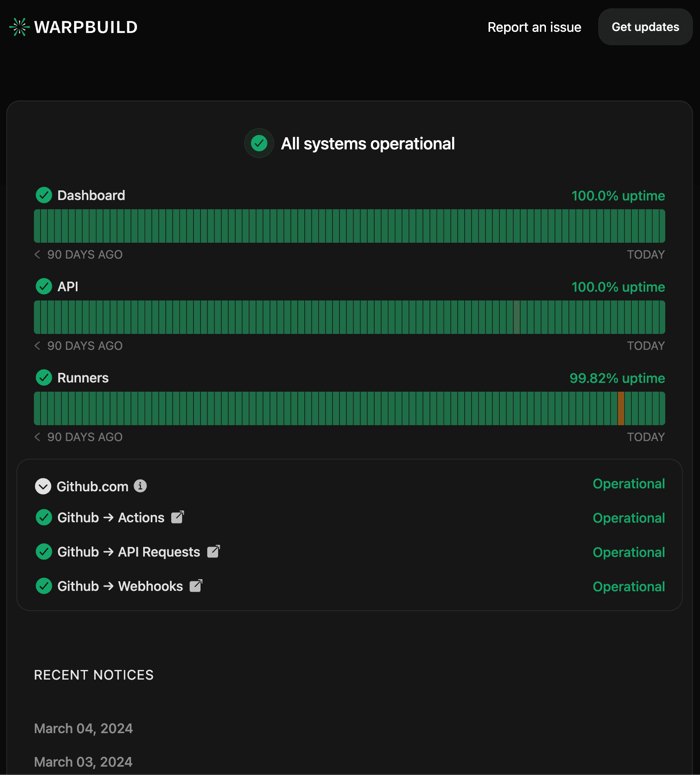Screen dimensions: 700x775
Task: Open the info icon next to Github.com
Action: [x=141, y=486]
